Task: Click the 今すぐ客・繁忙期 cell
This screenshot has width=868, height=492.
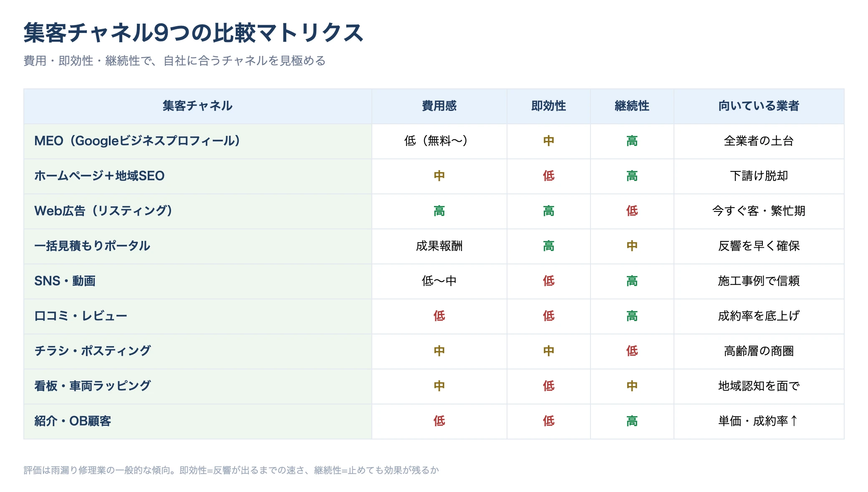Action: click(759, 211)
